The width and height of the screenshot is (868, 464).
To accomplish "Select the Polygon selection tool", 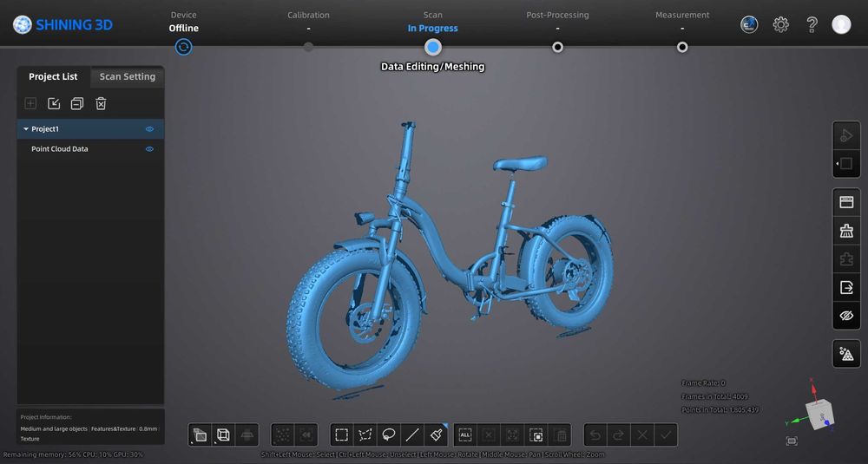I will click(x=365, y=435).
